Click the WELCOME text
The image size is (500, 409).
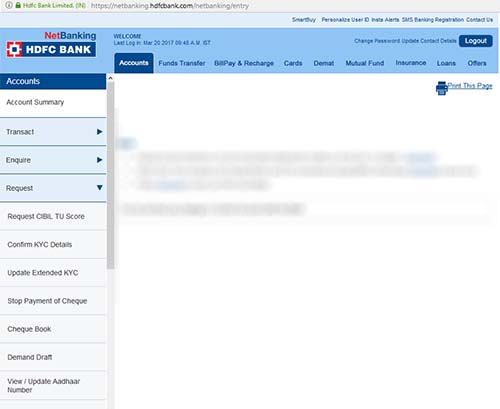[x=127, y=36]
